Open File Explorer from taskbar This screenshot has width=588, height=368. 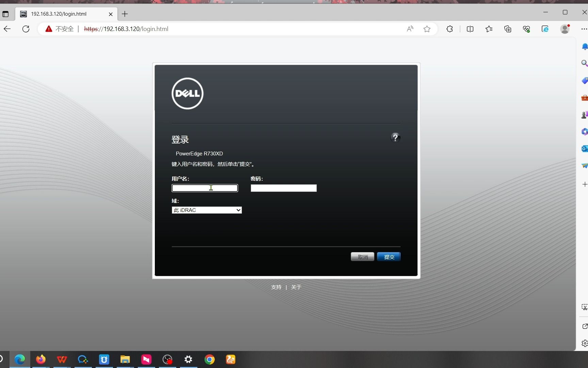pos(125,359)
